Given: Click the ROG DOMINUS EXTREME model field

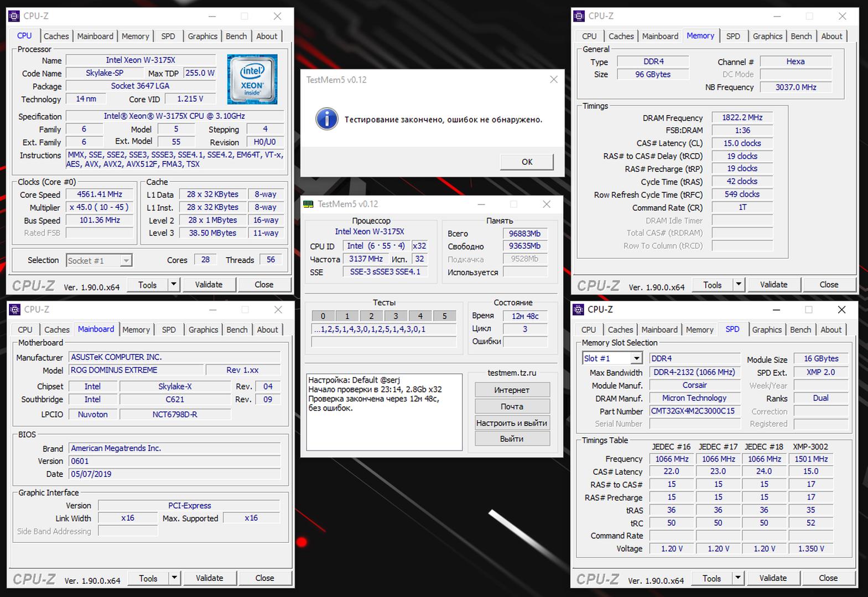Looking at the screenshot, I should (x=137, y=370).
